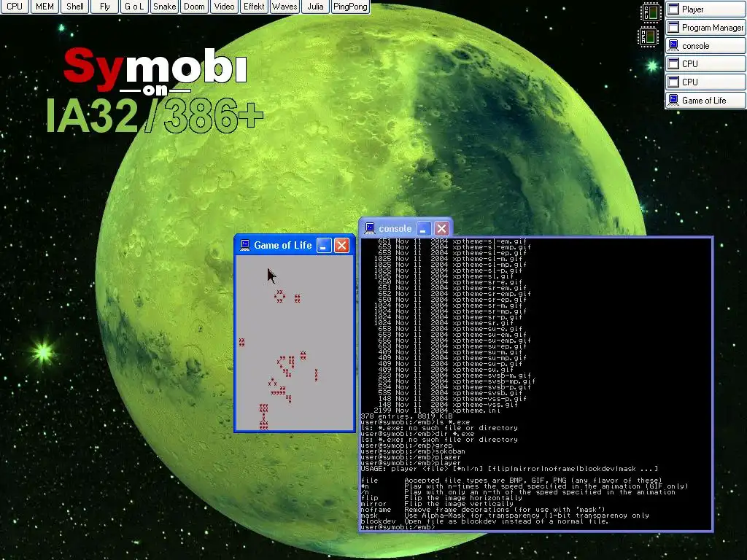Launch the Snake game
Image resolution: width=747 pixels, height=560 pixels.
click(x=164, y=7)
